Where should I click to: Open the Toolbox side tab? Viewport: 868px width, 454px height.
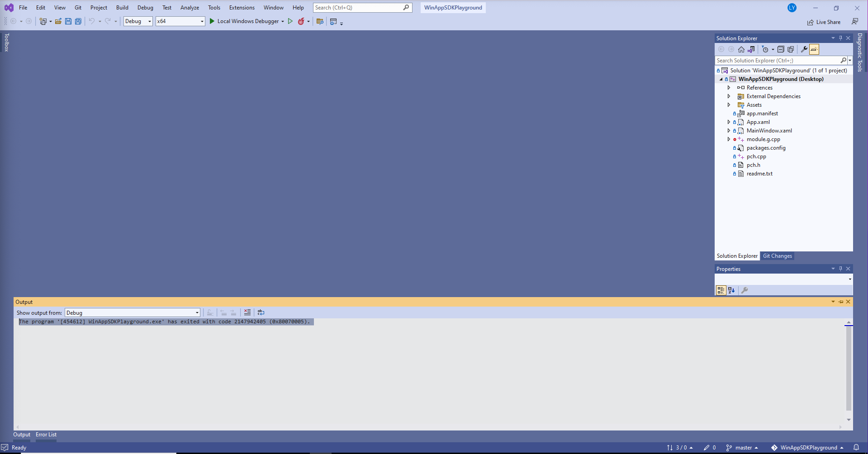click(x=6, y=43)
